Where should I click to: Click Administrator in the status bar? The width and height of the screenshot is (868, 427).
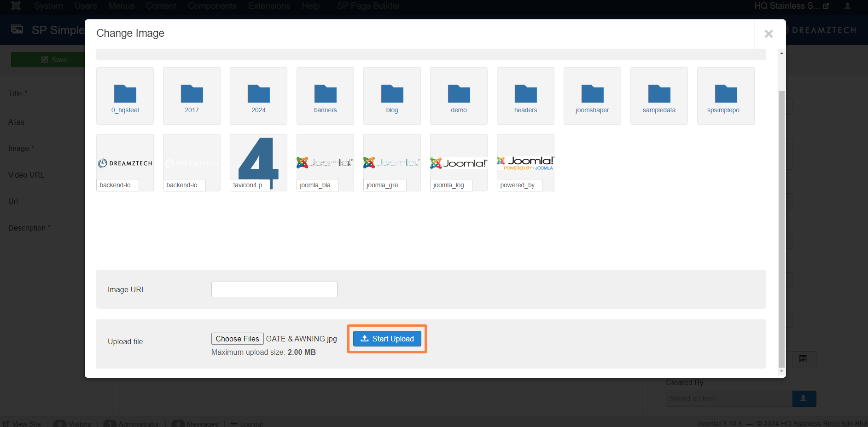pyautogui.click(x=132, y=424)
